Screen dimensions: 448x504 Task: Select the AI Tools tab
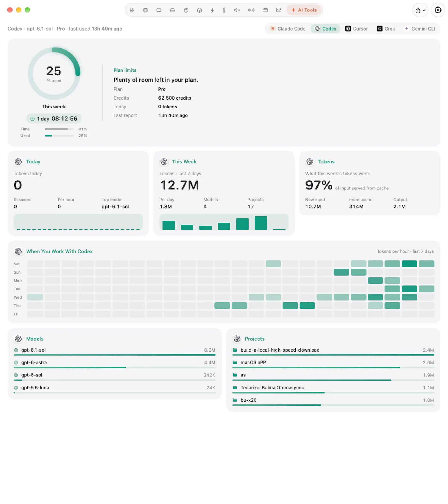[x=304, y=10]
